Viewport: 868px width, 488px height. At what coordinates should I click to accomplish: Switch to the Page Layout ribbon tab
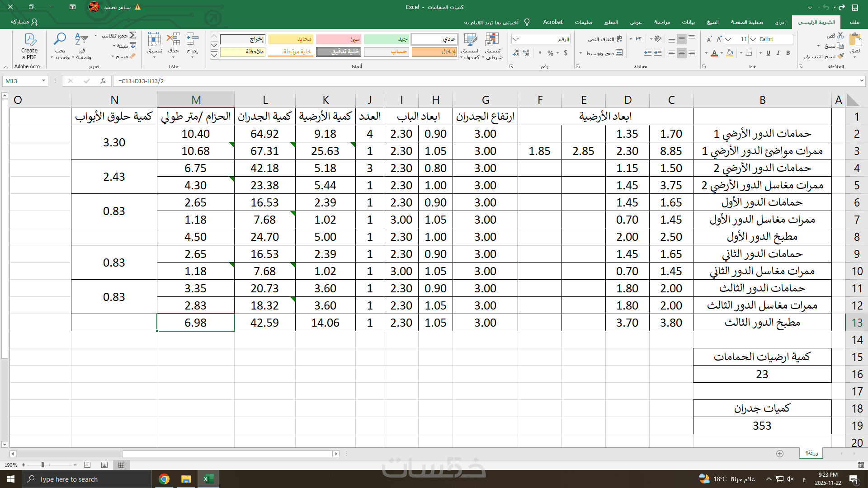click(x=746, y=22)
